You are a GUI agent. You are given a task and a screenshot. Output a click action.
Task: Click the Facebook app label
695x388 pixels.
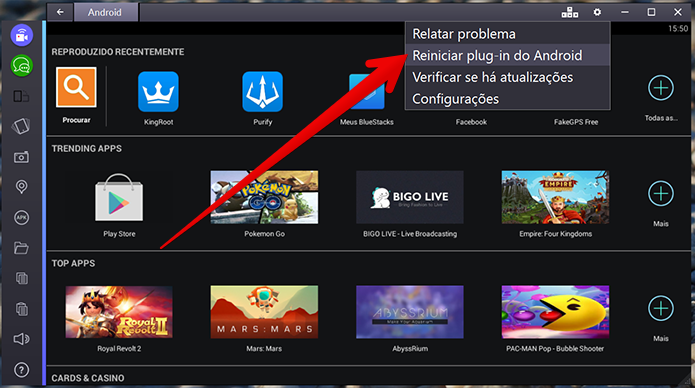(x=471, y=122)
